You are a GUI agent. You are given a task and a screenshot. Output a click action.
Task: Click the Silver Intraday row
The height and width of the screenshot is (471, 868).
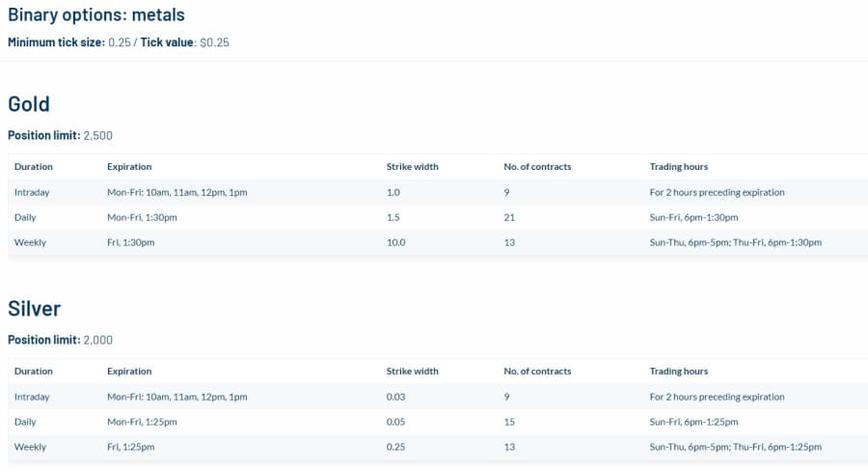tap(438, 397)
